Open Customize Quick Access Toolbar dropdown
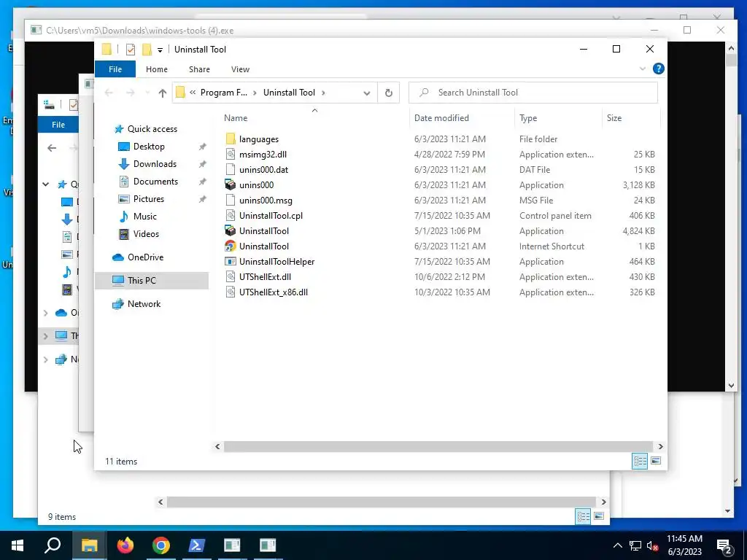Screen dimensions: 747x560 160,50
